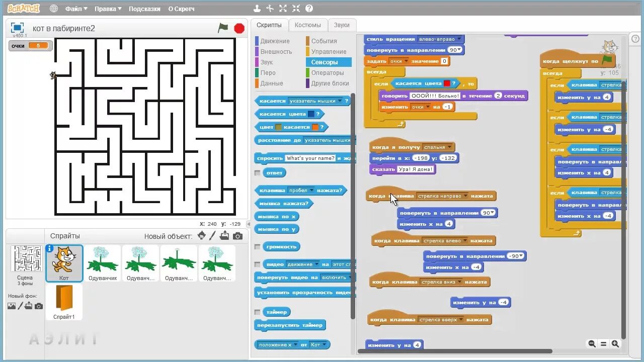
Task: Toggle the громкость reporter checkbox
Action: pyautogui.click(x=258, y=246)
